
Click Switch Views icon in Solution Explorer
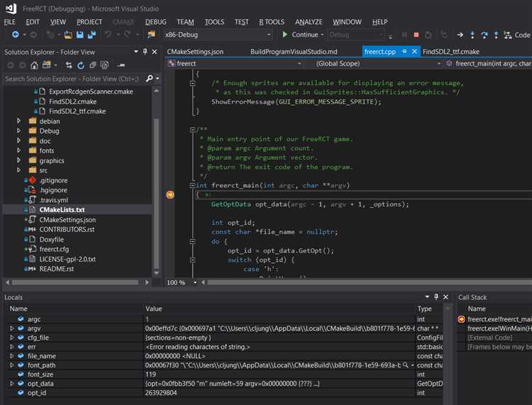47,65
